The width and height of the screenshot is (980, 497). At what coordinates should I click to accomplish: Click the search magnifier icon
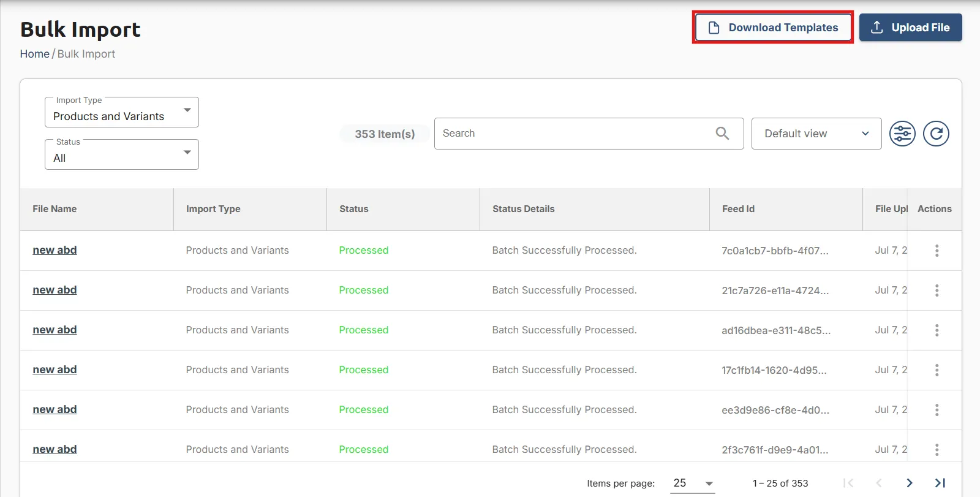(x=722, y=133)
